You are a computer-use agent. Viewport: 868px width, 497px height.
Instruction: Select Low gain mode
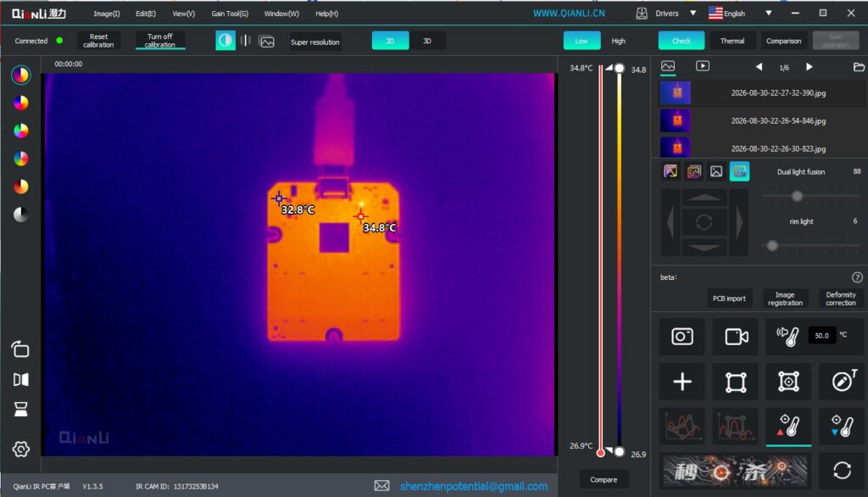[x=581, y=41]
